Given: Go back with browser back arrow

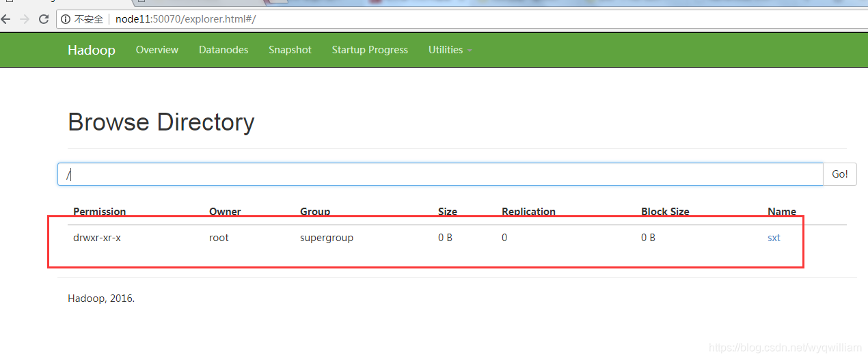Looking at the screenshot, I should coord(5,19).
